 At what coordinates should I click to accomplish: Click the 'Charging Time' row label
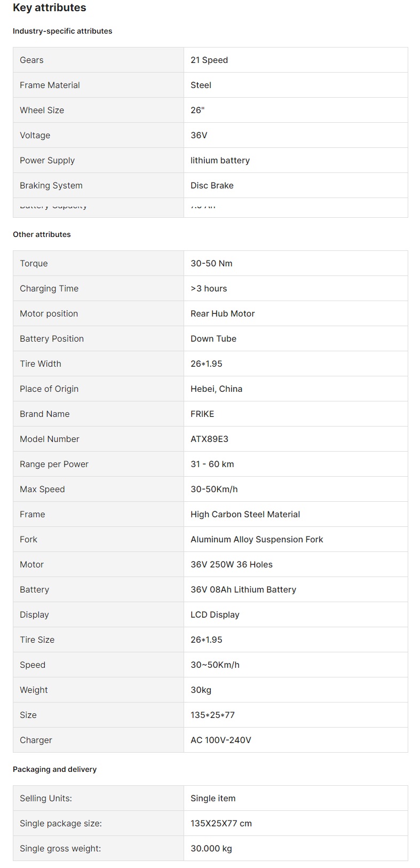(49, 289)
